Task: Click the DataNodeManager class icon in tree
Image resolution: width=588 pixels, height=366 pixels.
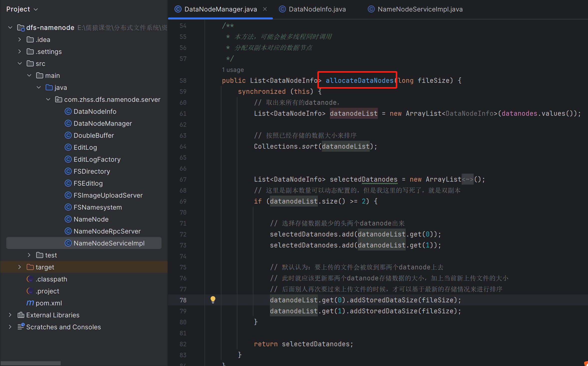Action: click(x=68, y=123)
